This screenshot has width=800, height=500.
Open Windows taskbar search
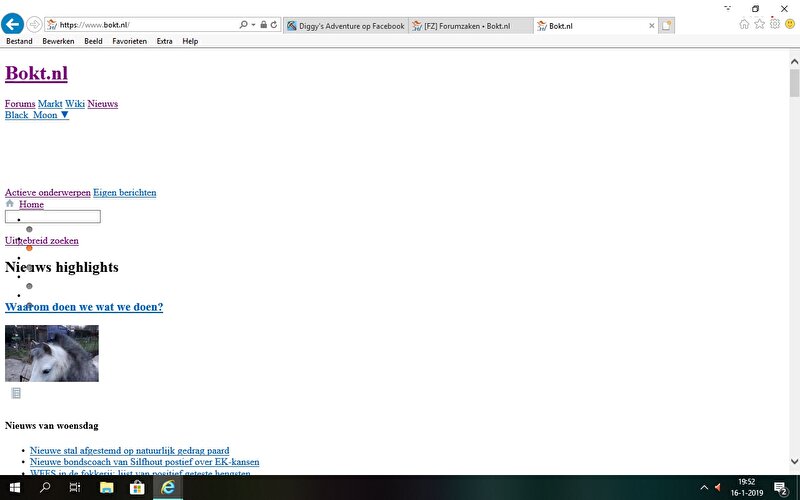(45, 488)
